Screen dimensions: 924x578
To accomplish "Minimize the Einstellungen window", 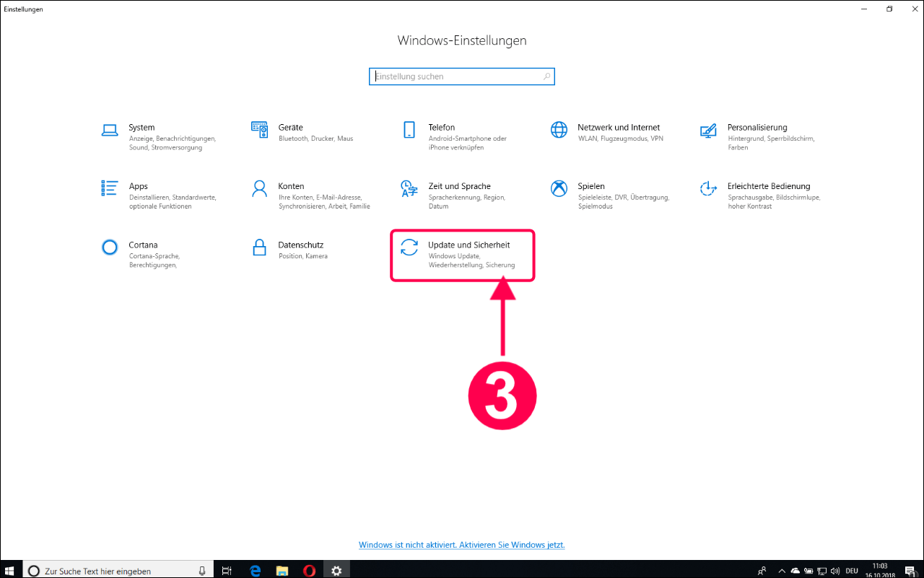I will 864,9.
